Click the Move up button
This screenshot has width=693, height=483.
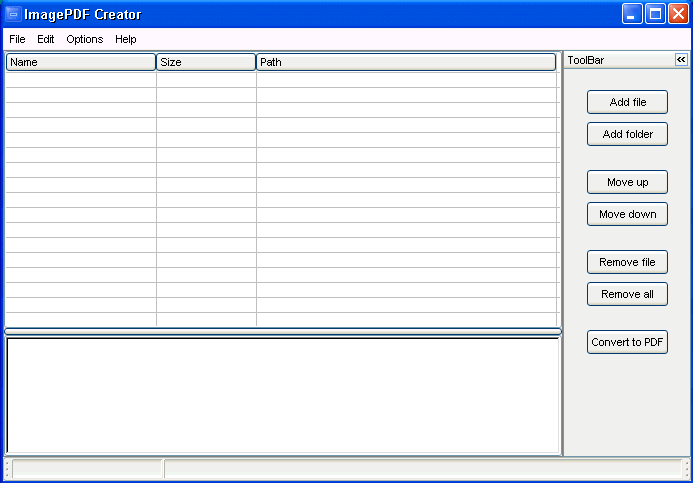tap(627, 182)
